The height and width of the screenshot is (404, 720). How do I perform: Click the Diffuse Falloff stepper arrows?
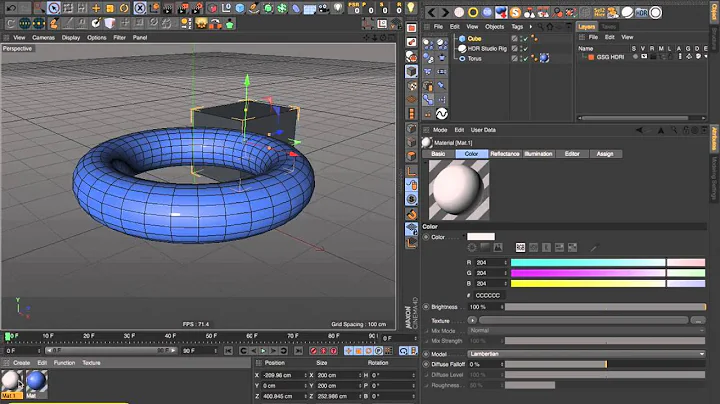coord(502,364)
